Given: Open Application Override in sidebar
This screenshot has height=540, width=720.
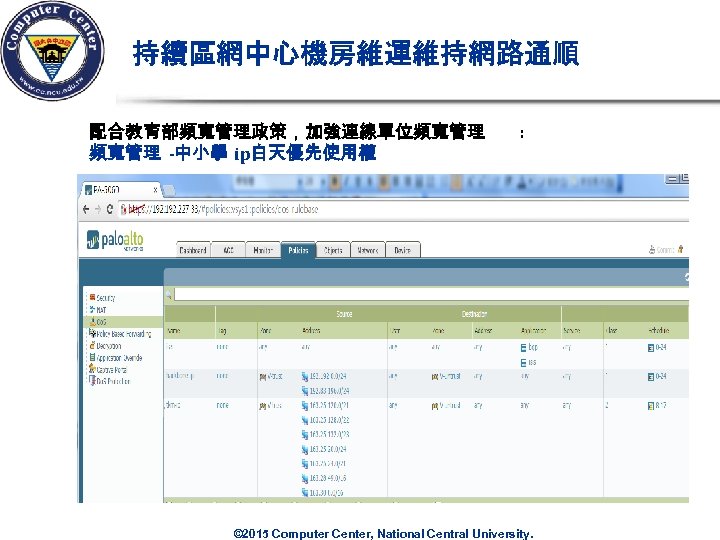Looking at the screenshot, I should 116,358.
